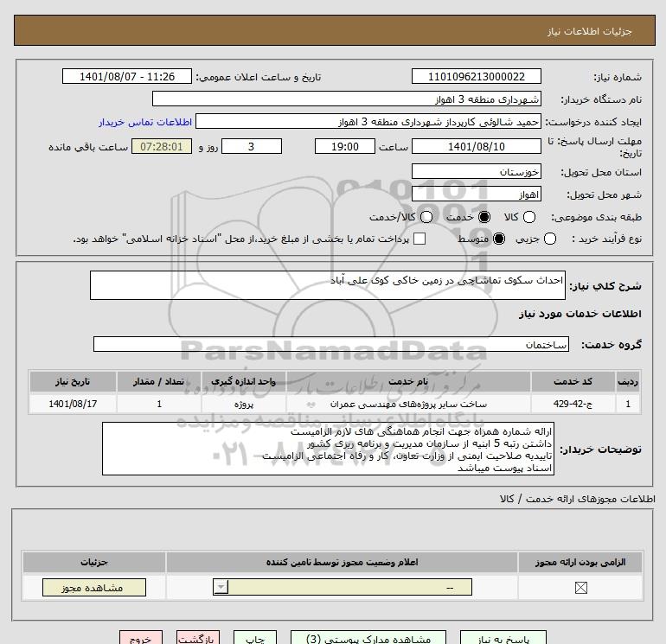Click the deadline date field 1401/08/10
Viewport: 666px width, 644px height.
[476, 146]
